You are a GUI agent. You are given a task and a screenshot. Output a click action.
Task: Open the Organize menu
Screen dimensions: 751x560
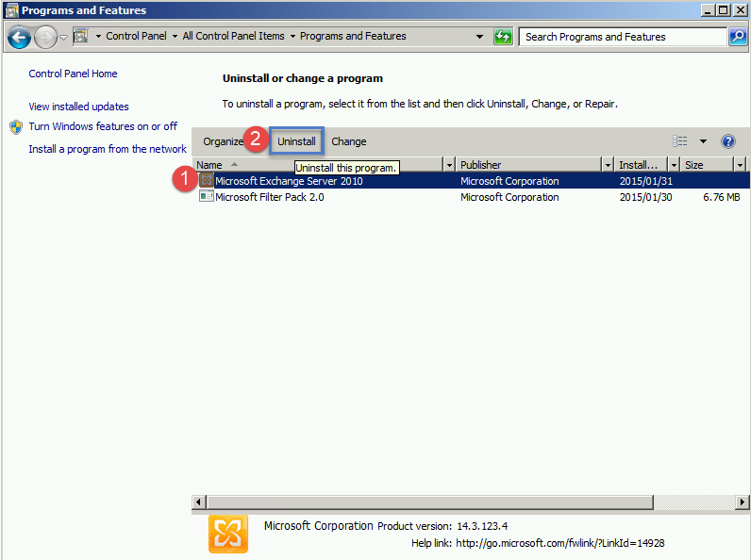coord(224,141)
